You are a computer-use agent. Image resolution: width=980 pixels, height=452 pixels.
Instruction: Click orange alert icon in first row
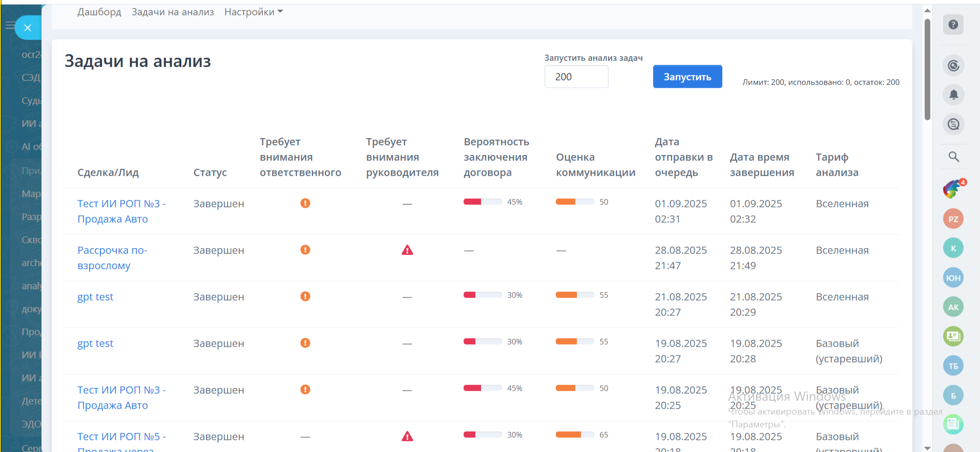click(x=305, y=203)
